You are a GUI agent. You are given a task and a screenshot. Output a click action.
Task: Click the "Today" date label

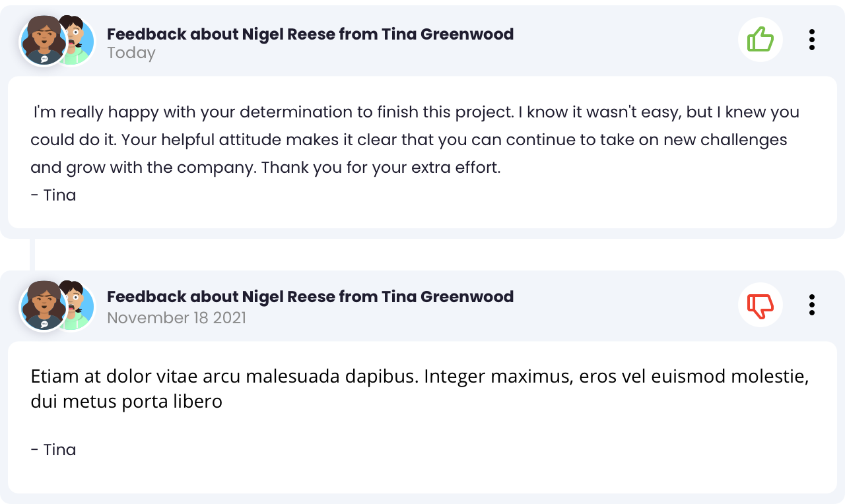click(x=131, y=53)
